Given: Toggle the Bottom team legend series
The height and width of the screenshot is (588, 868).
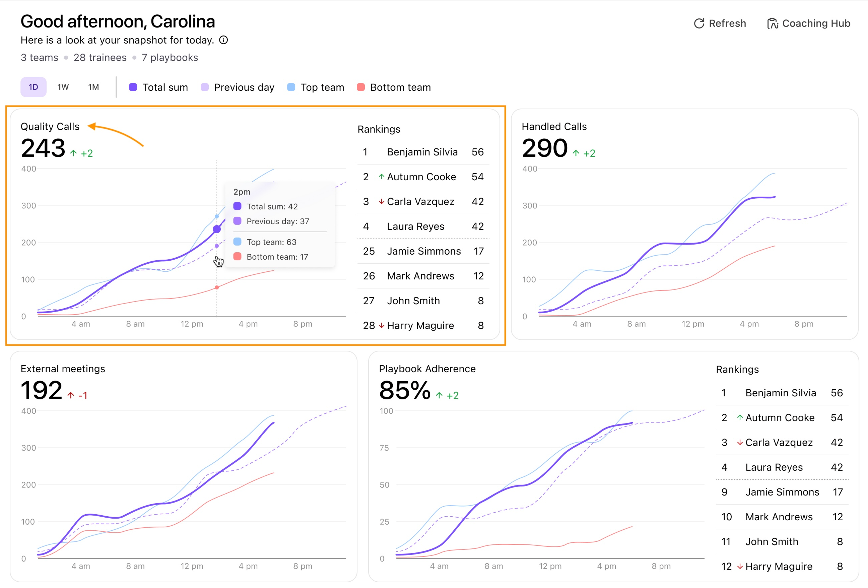Looking at the screenshot, I should click(394, 87).
